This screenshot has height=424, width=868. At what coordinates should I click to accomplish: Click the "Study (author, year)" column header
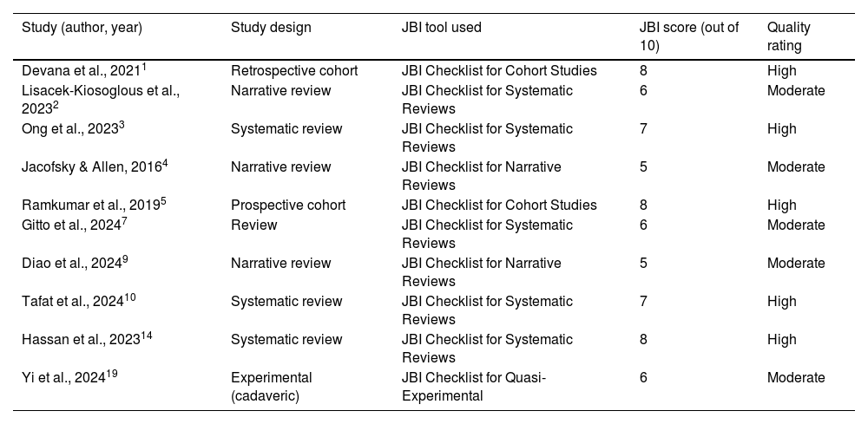coord(82,28)
